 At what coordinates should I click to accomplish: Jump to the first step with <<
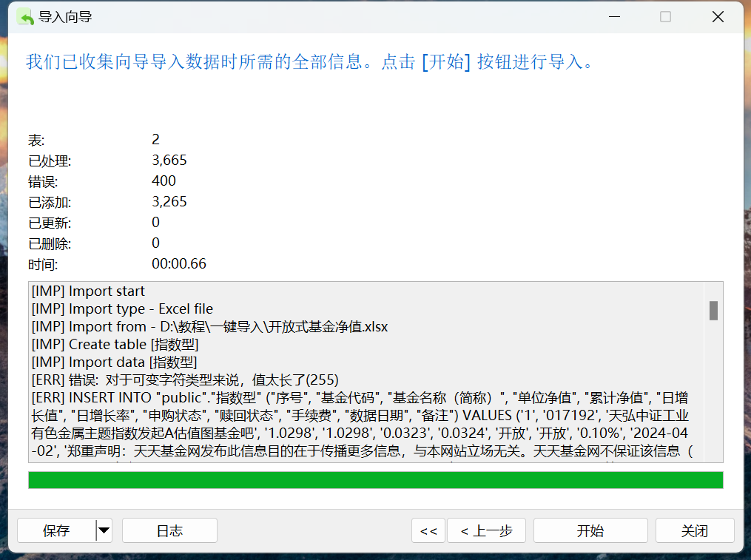(428, 530)
